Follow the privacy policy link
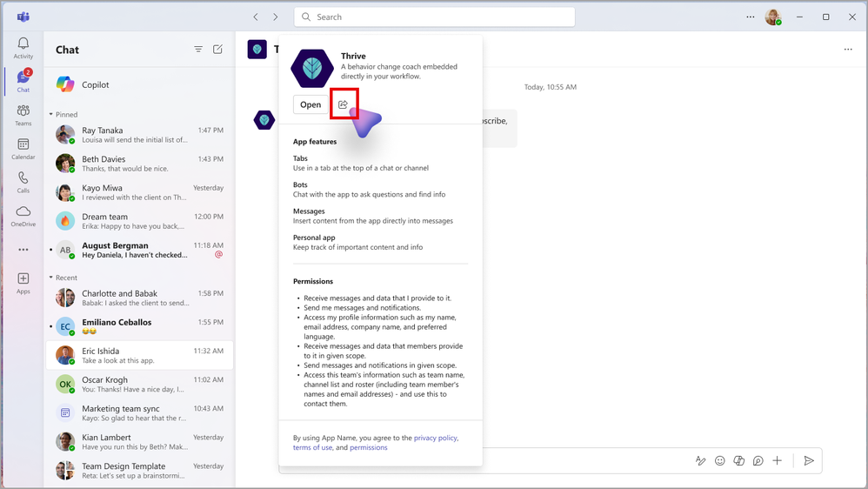This screenshot has width=868, height=489. [436, 438]
